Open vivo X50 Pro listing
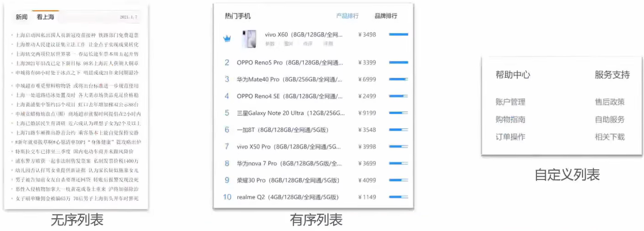 pyautogui.click(x=290, y=147)
